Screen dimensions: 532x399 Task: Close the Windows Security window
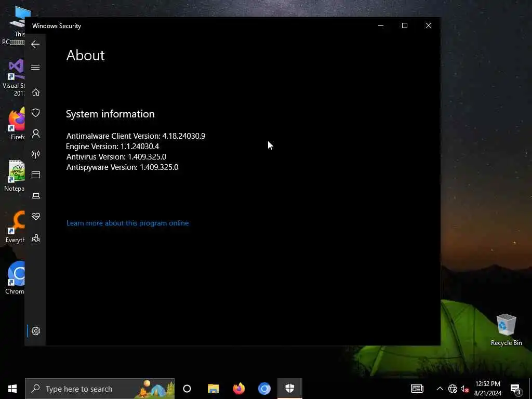(x=429, y=26)
